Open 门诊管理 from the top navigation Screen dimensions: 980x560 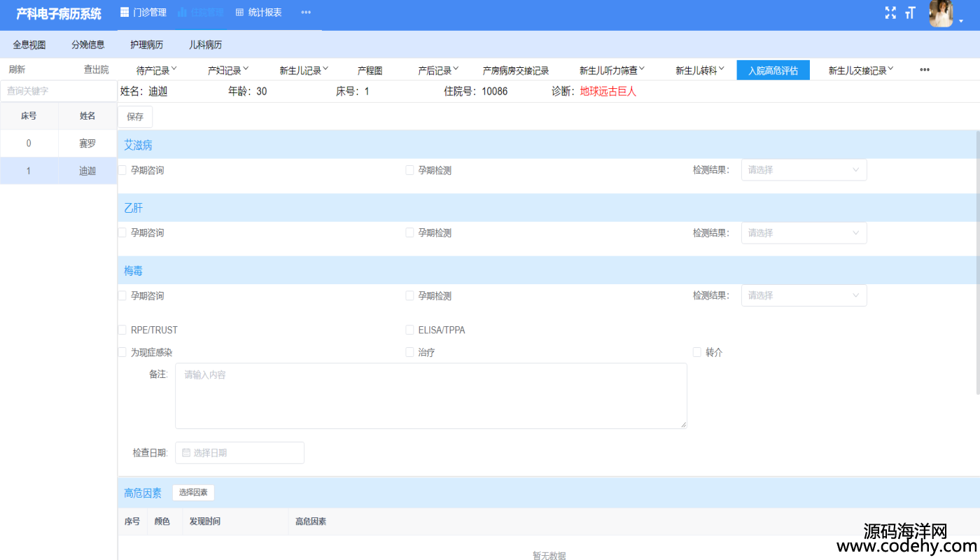pos(143,12)
